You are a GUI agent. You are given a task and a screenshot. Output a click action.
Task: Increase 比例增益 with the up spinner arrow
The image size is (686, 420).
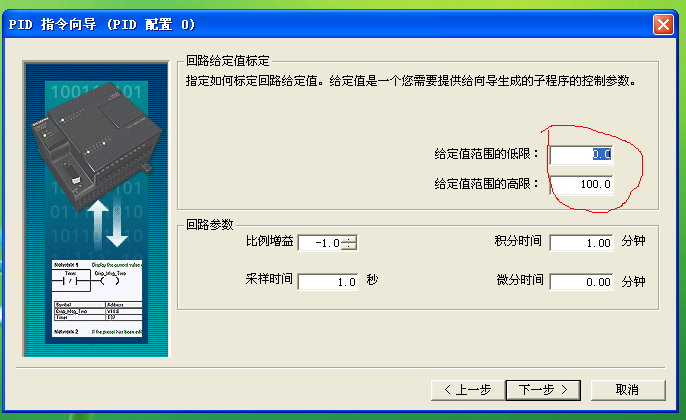pyautogui.click(x=349, y=239)
